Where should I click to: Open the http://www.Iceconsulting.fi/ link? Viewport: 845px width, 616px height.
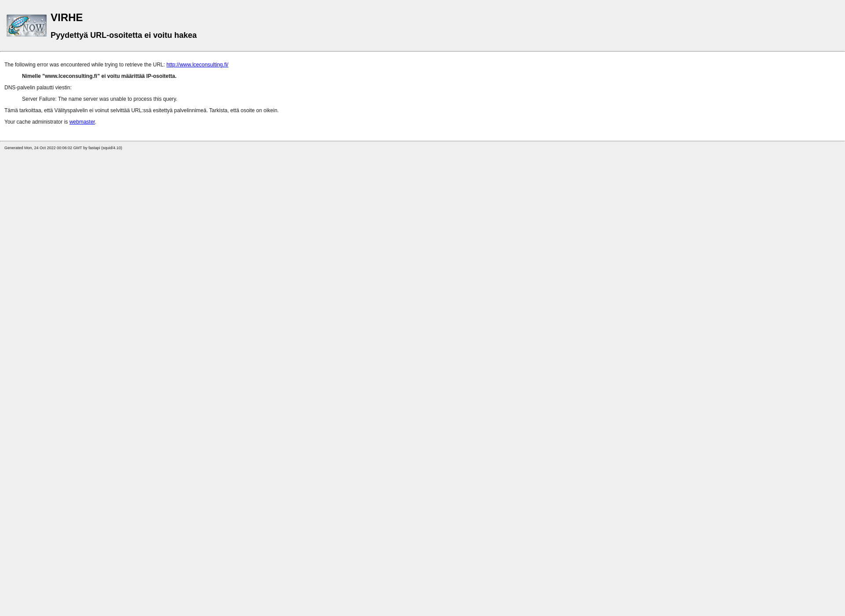pos(197,64)
